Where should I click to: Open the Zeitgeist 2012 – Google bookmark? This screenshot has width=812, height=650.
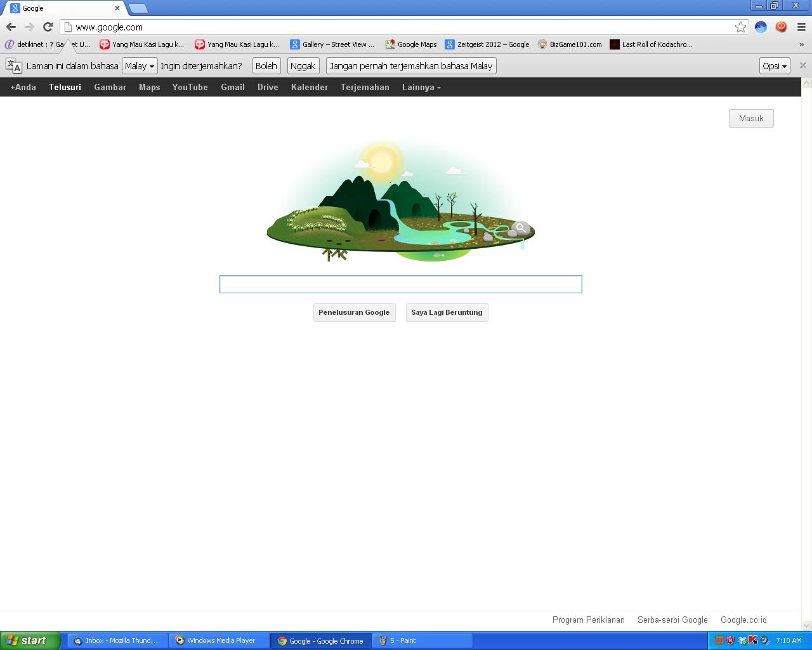point(487,44)
